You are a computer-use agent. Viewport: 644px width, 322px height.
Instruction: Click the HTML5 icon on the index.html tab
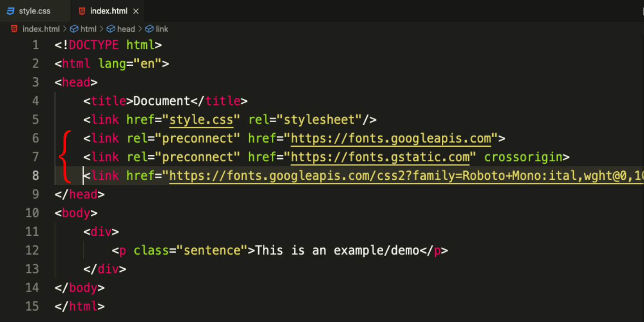[x=82, y=11]
